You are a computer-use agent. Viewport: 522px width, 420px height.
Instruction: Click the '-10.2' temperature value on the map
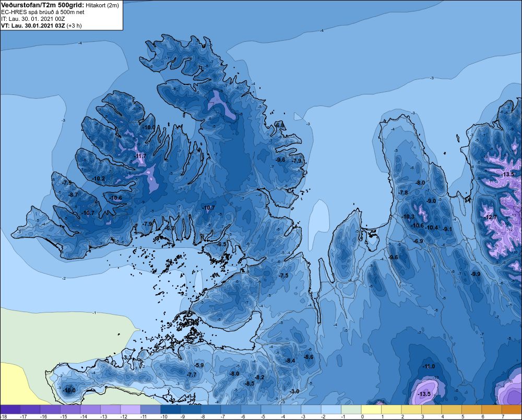99,179
